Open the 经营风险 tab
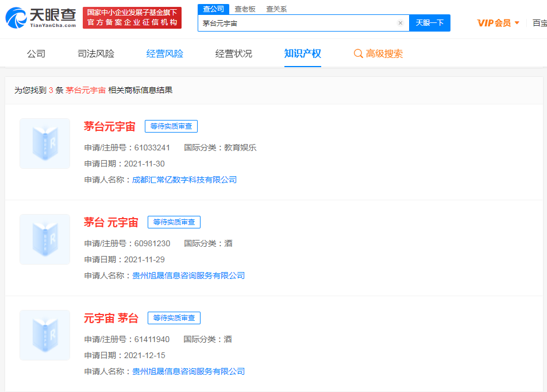This screenshot has height=392, width=547. click(x=165, y=53)
